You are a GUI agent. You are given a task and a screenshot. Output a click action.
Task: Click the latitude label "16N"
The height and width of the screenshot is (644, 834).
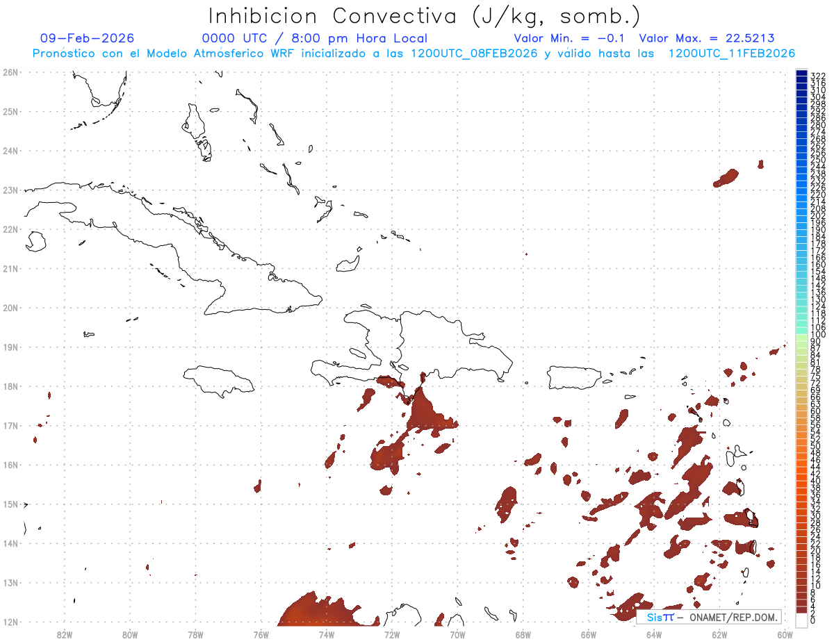[x=10, y=465]
